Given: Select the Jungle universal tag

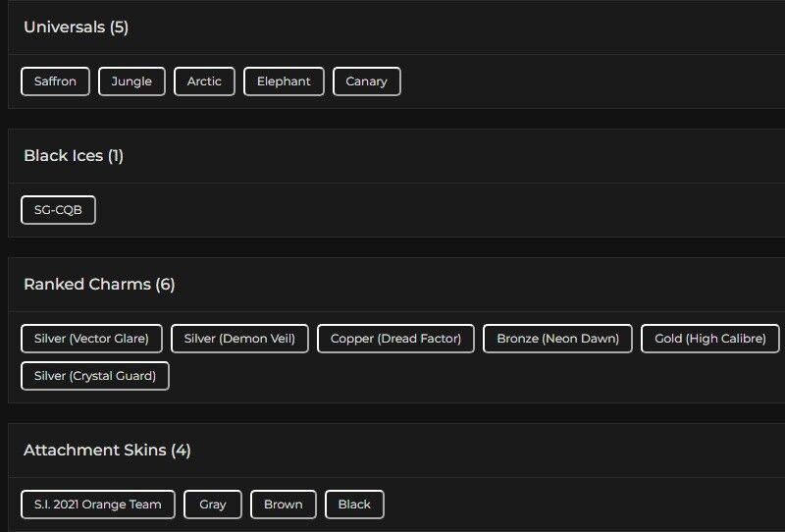Looking at the screenshot, I should pyautogui.click(x=131, y=81).
